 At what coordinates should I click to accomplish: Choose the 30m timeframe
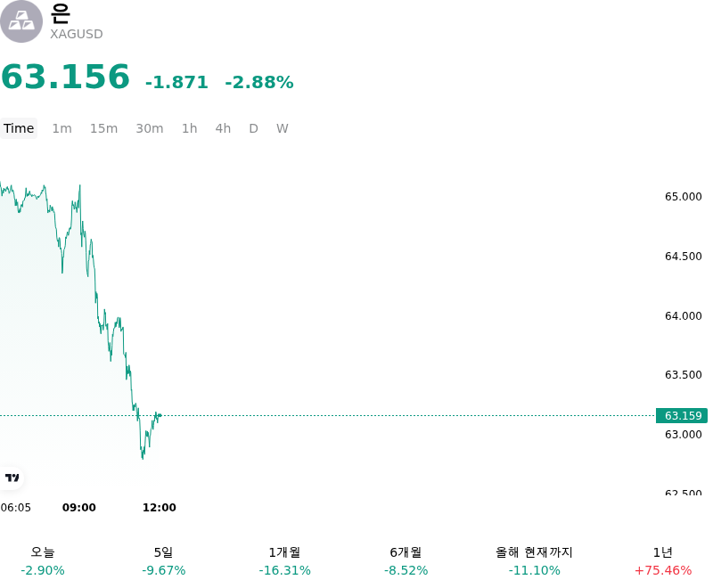149,128
